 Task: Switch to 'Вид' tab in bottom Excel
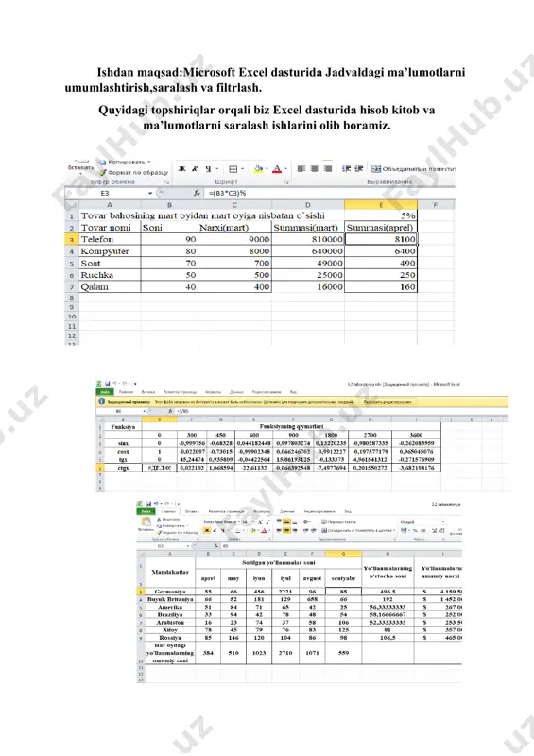click(347, 511)
